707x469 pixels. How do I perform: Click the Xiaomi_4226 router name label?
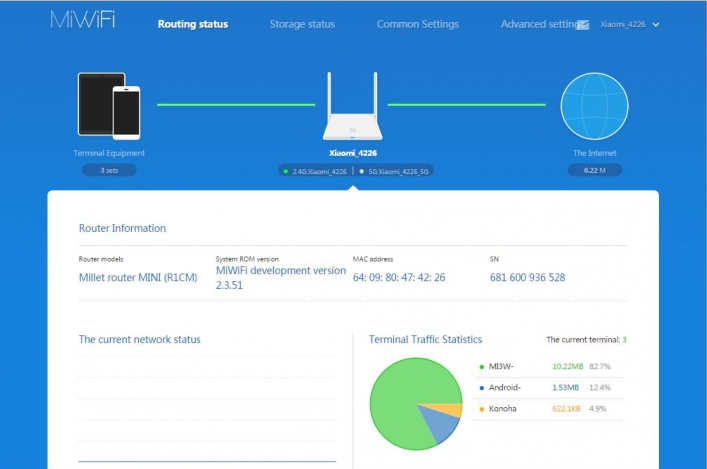coord(353,153)
